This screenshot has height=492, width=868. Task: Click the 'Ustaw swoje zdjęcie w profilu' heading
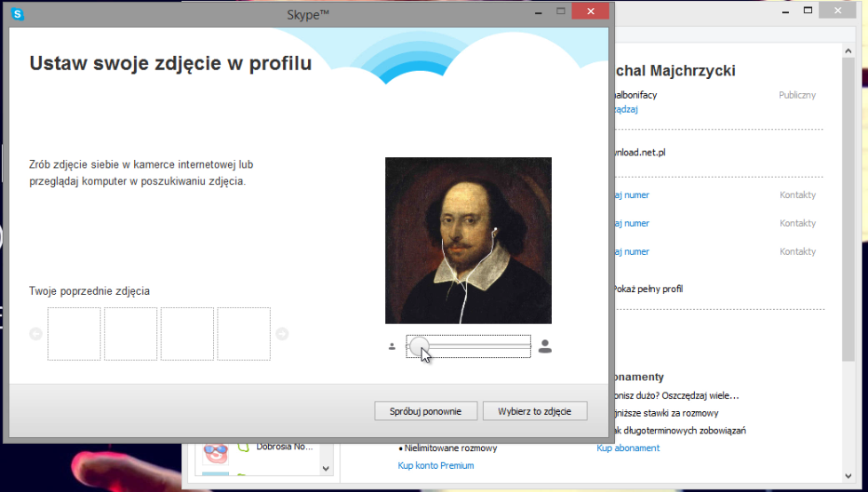pyautogui.click(x=170, y=63)
